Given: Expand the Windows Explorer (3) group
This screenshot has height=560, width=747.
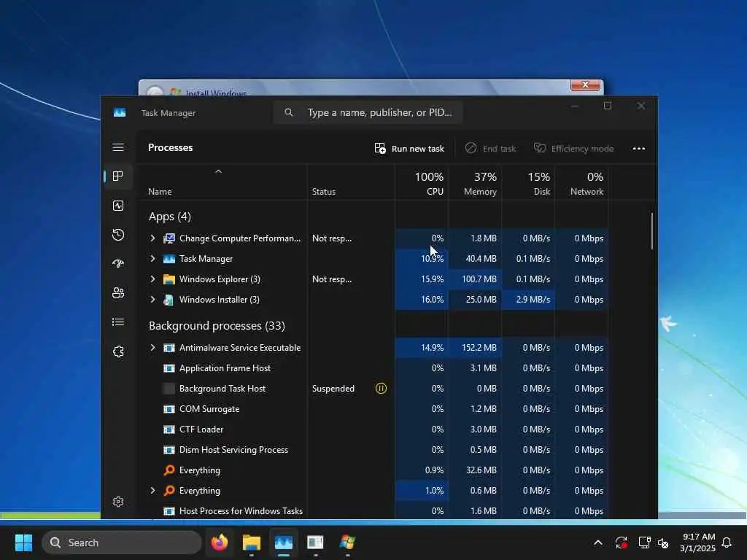Looking at the screenshot, I should [152, 279].
